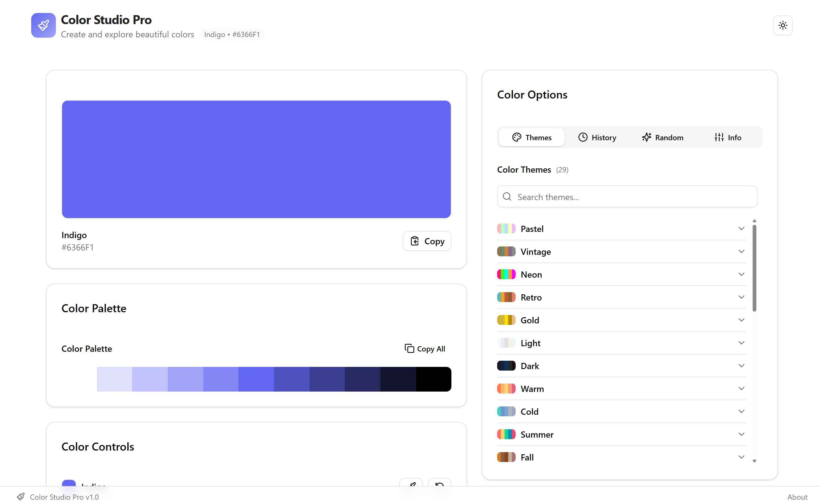The height and width of the screenshot is (504, 820).
Task: Click the theme list scroll-up arrow
Action: 754,221
